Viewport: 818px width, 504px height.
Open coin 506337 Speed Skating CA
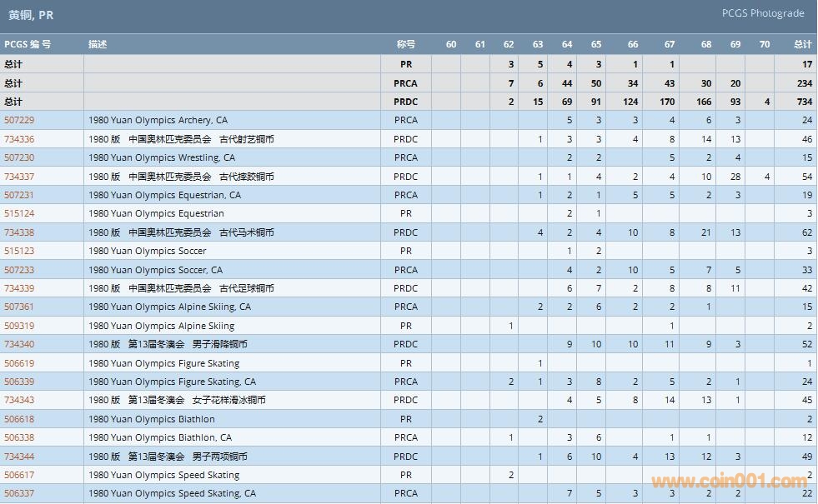19,493
